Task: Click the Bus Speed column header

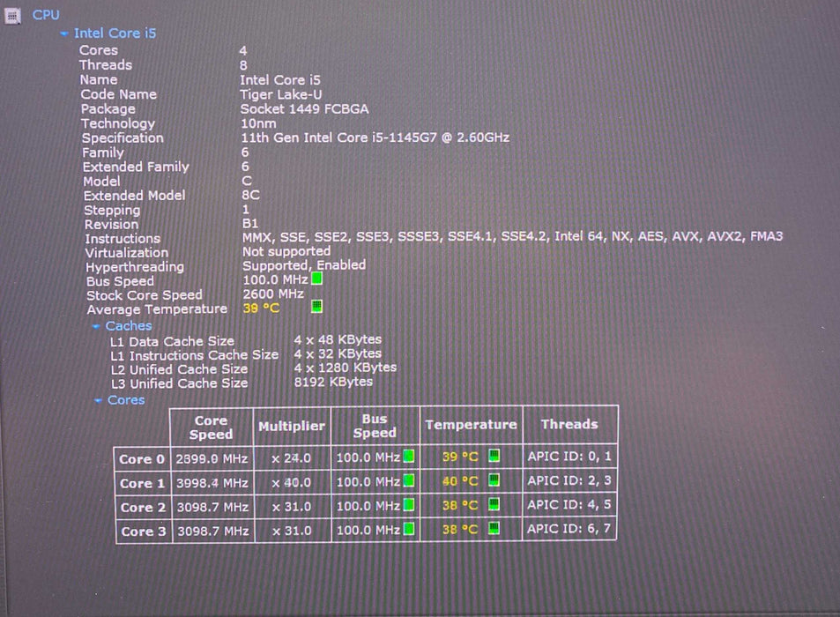Action: coord(375,426)
